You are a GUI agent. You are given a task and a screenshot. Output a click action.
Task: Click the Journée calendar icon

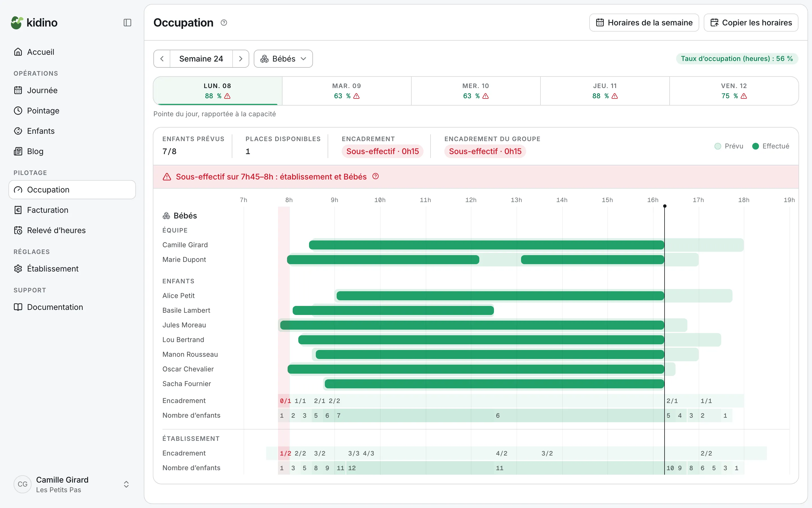18,90
